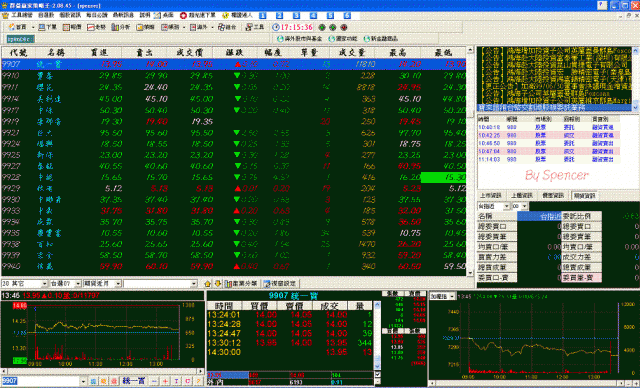
Task: Expand the 首頁 toolbar dropdown arrow
Action: 33,27
